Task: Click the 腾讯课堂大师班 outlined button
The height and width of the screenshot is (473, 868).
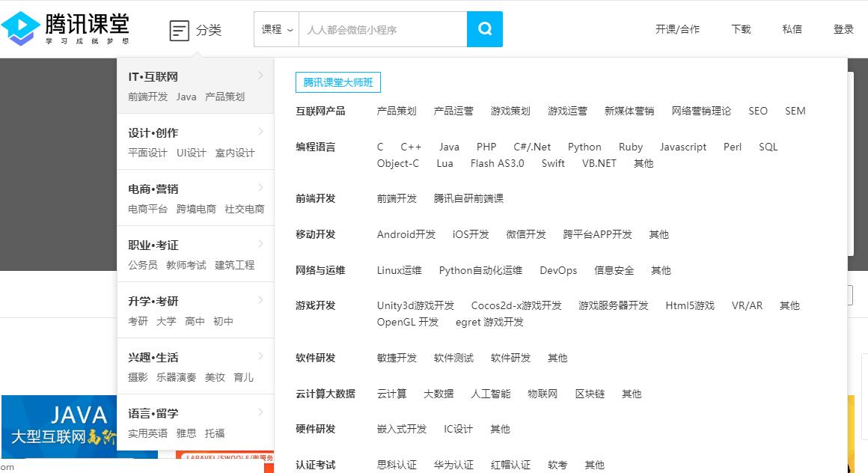Action: (x=338, y=82)
